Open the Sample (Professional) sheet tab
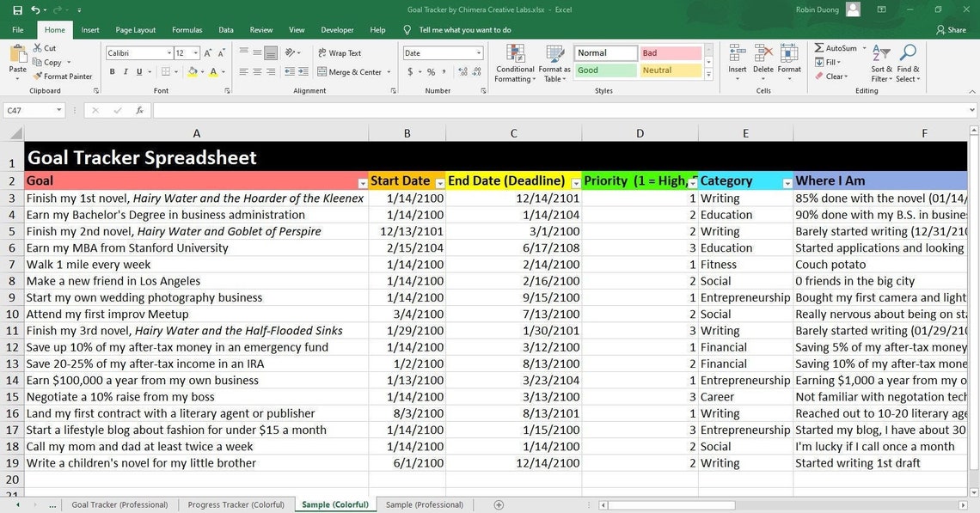 (x=425, y=504)
